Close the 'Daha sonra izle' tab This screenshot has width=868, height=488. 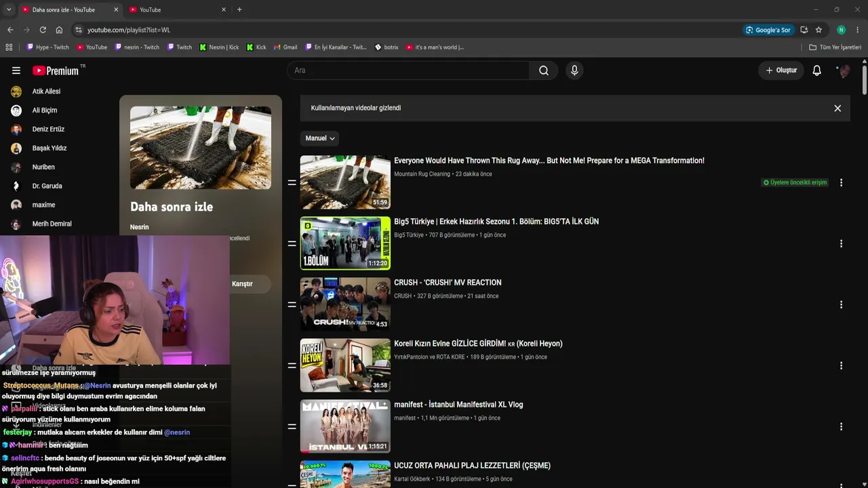[x=116, y=9]
